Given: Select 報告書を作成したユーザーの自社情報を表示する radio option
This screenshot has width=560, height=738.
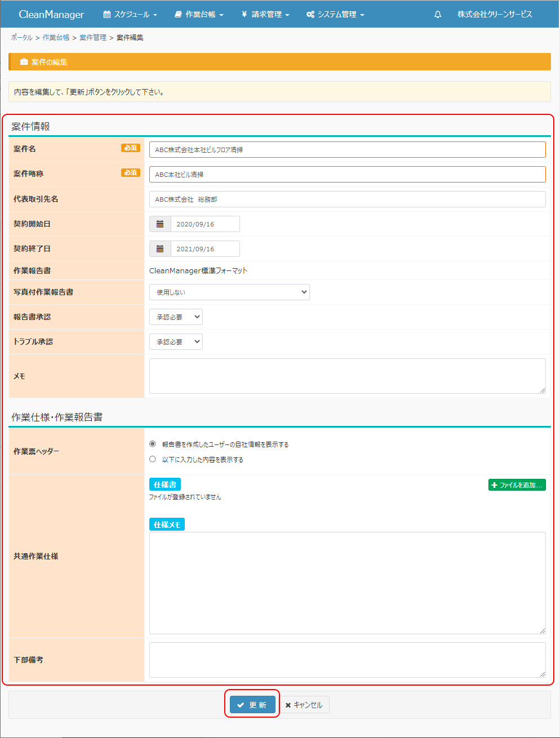Looking at the screenshot, I should pyautogui.click(x=153, y=444).
